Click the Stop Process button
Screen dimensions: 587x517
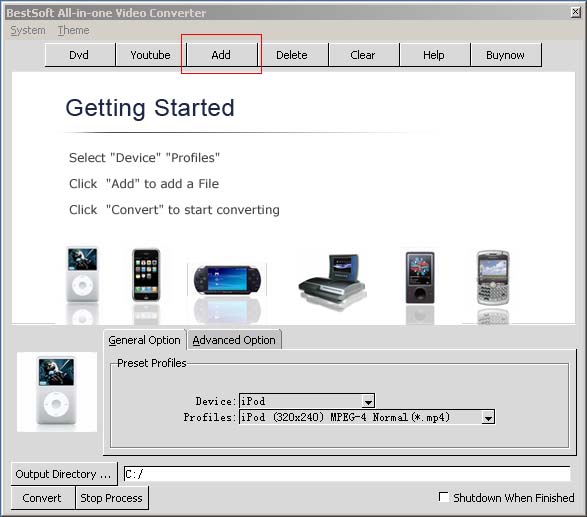[x=112, y=498]
